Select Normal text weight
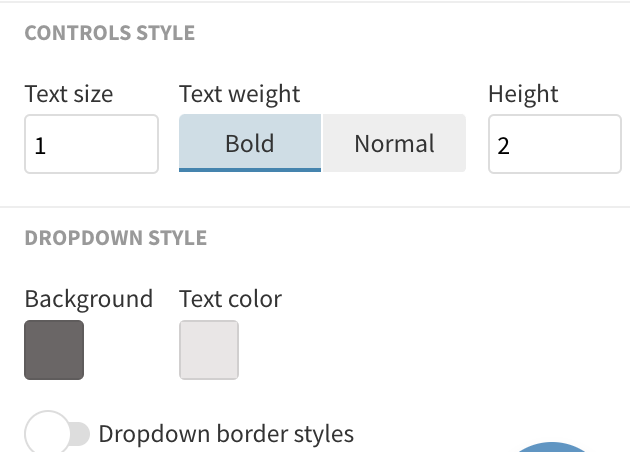Image resolution: width=630 pixels, height=452 pixels. 394,143
